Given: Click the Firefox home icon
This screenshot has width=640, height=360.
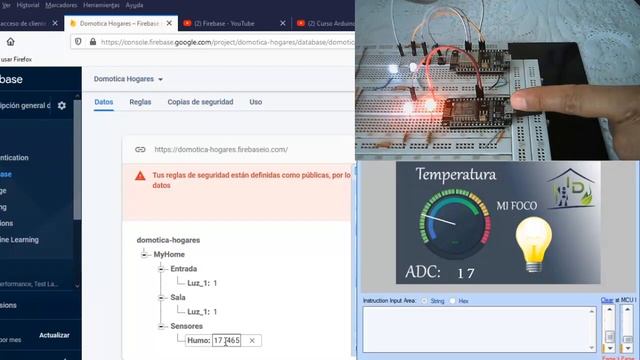Looking at the screenshot, I should [x=10, y=42].
